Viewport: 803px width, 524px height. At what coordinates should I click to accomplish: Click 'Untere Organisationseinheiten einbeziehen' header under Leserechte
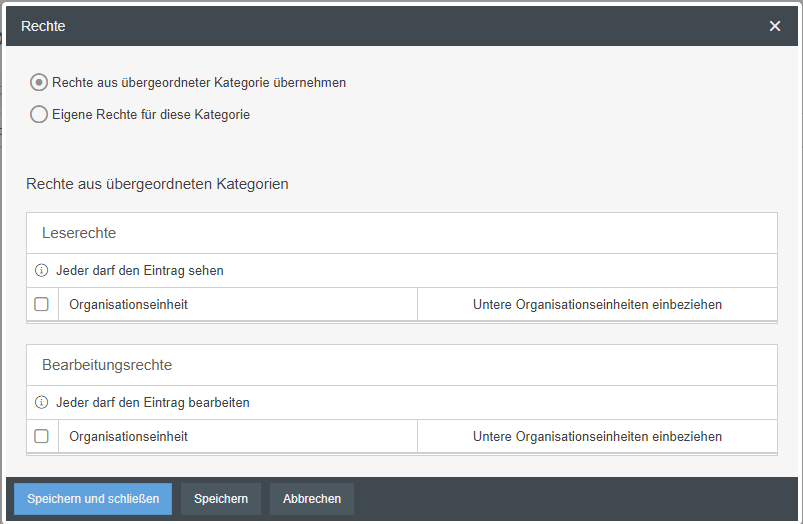(x=597, y=304)
